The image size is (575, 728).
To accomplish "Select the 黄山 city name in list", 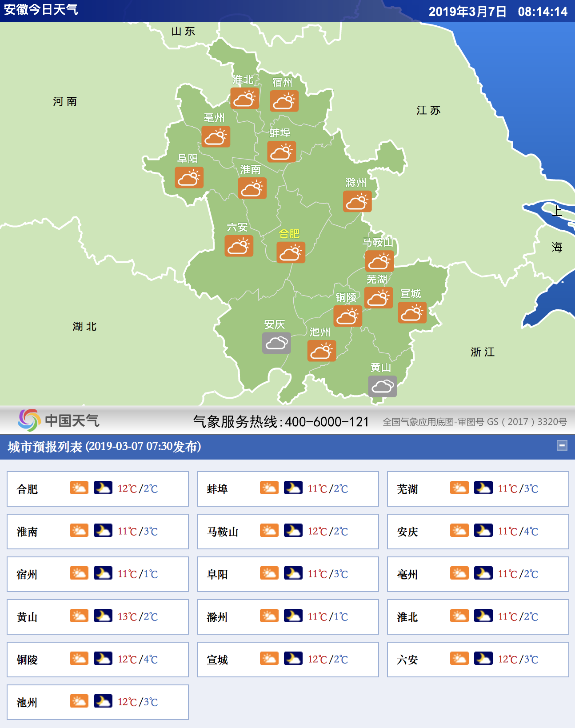I will 27,617.
